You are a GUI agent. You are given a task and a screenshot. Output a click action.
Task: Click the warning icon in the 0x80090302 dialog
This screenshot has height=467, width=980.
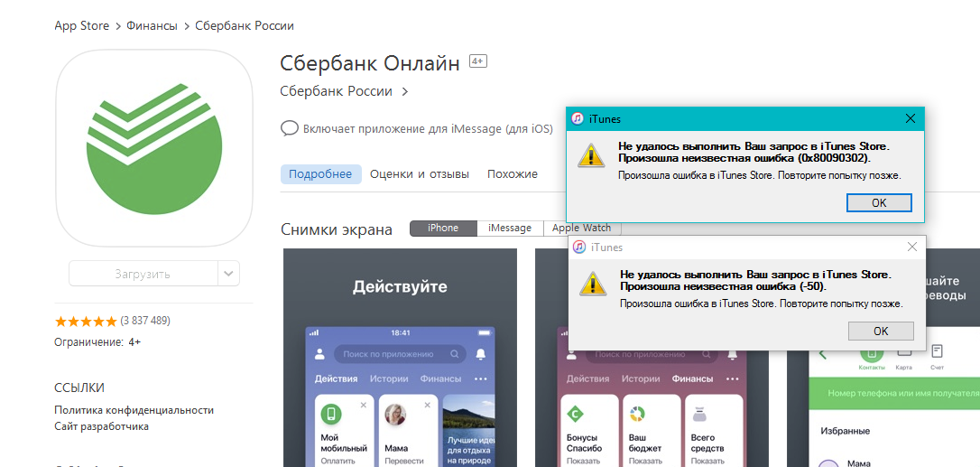(x=591, y=156)
